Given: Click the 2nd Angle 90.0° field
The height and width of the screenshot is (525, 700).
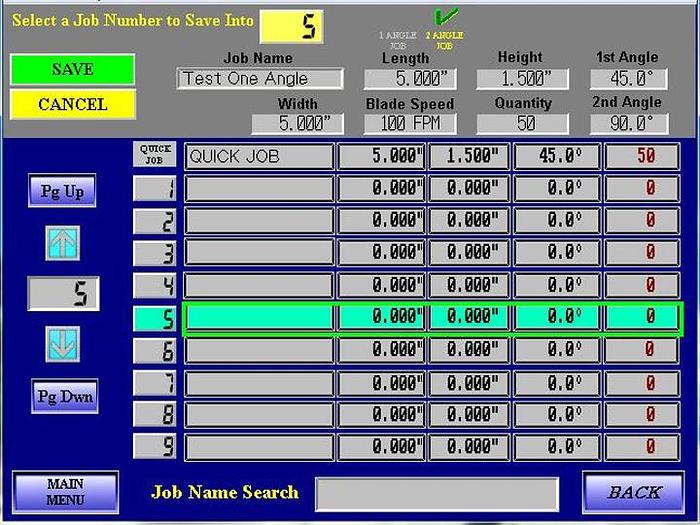Looking at the screenshot, I should pos(628,124).
